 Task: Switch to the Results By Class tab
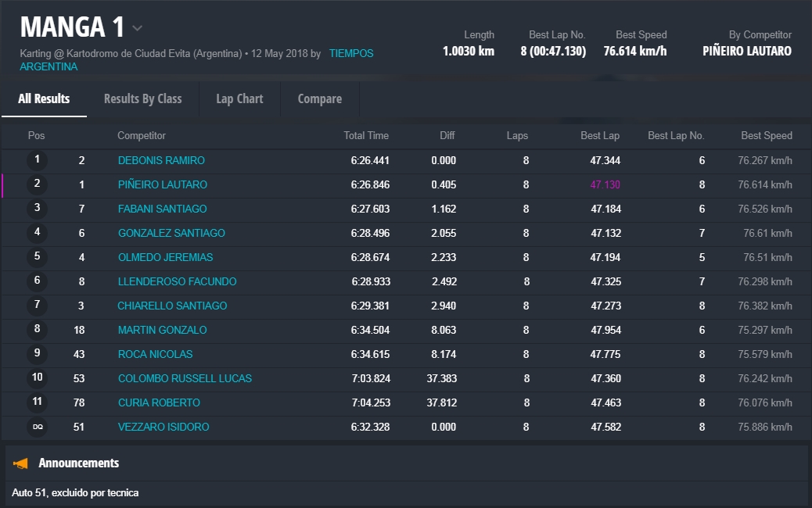coord(142,99)
